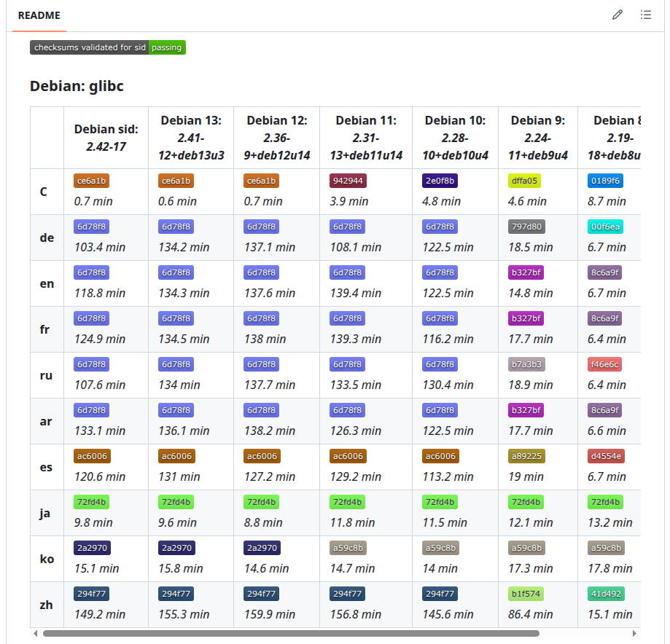Viewport: 670px width, 644px height.
Task: Click the 72fd4b badge in Debian sid ja row
Action: coord(91,502)
